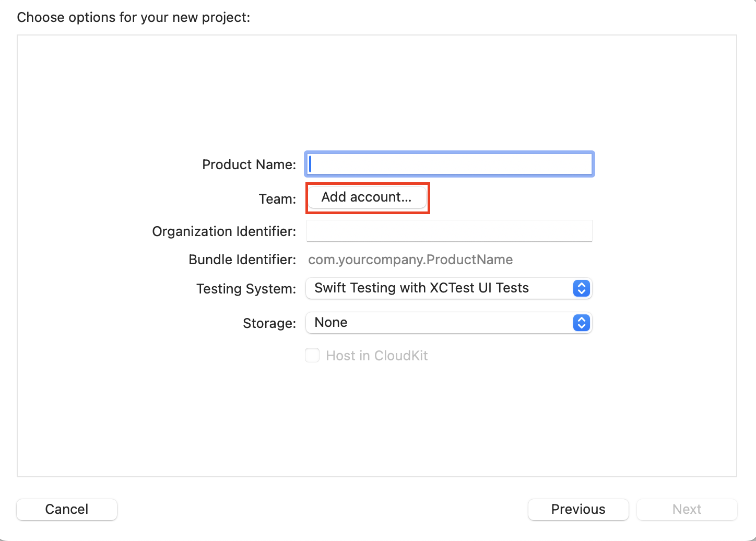The image size is (756, 541).
Task: Click the Product Name label
Action: pos(249,164)
